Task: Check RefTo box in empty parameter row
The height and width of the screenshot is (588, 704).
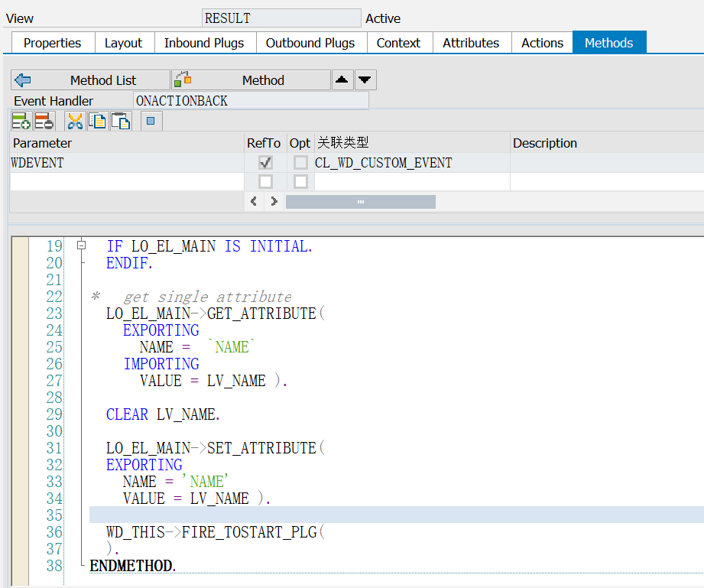Action: 265,182
